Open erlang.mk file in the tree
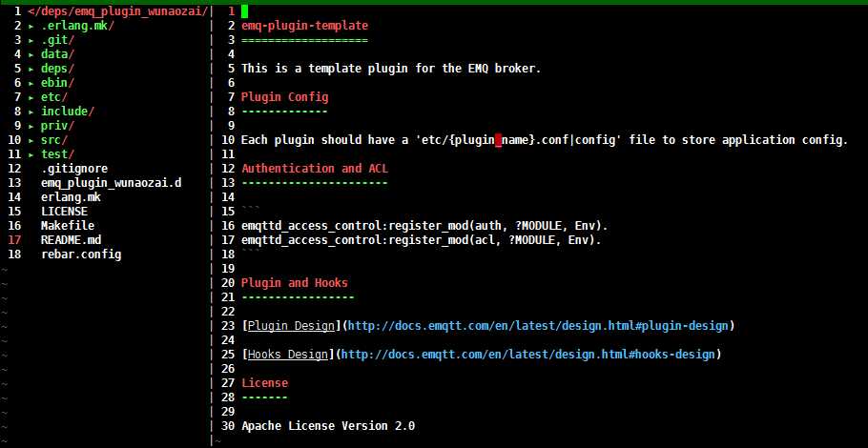 click(x=71, y=197)
